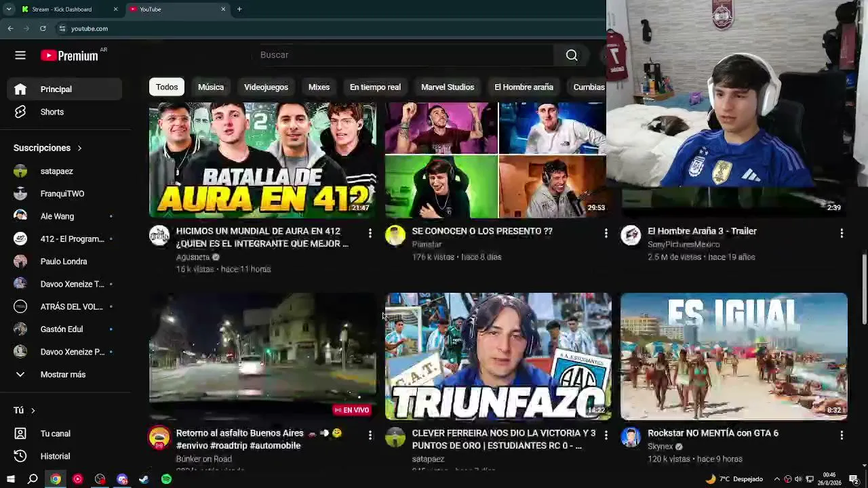The image size is (868, 488).
Task: Open more options for CLEVER FERREIRA video
Action: 606,435
